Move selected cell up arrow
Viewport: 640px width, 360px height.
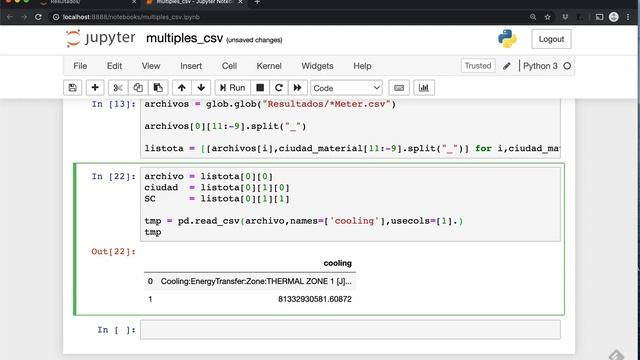[182, 88]
